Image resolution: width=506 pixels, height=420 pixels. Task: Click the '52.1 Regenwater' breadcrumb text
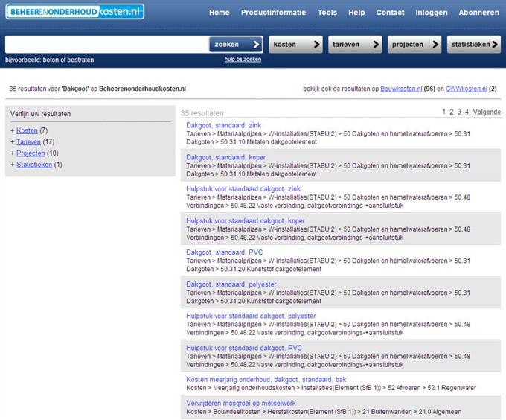tap(452, 388)
